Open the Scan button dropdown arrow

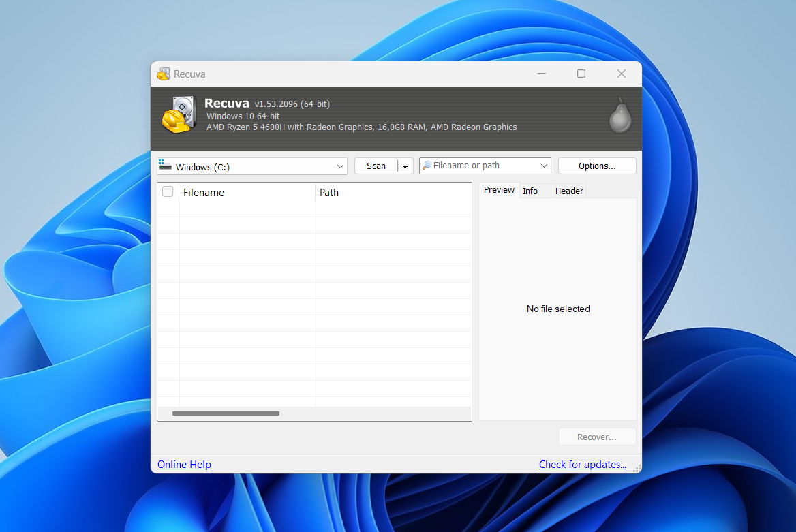pos(405,166)
